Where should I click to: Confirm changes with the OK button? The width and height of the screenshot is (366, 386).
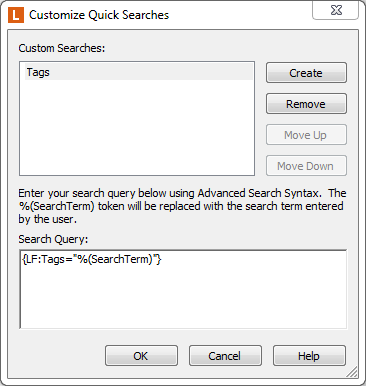point(141,356)
